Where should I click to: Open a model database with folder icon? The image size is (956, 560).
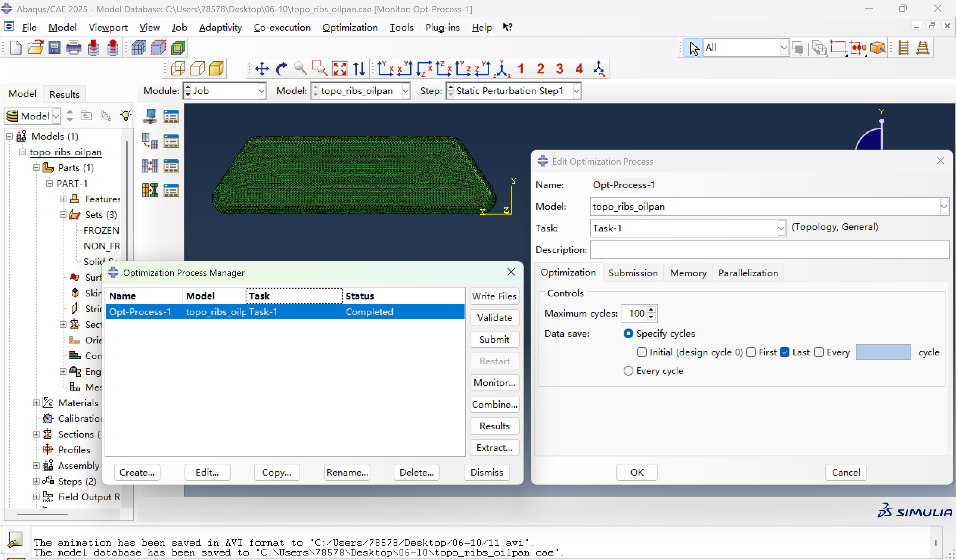(35, 48)
